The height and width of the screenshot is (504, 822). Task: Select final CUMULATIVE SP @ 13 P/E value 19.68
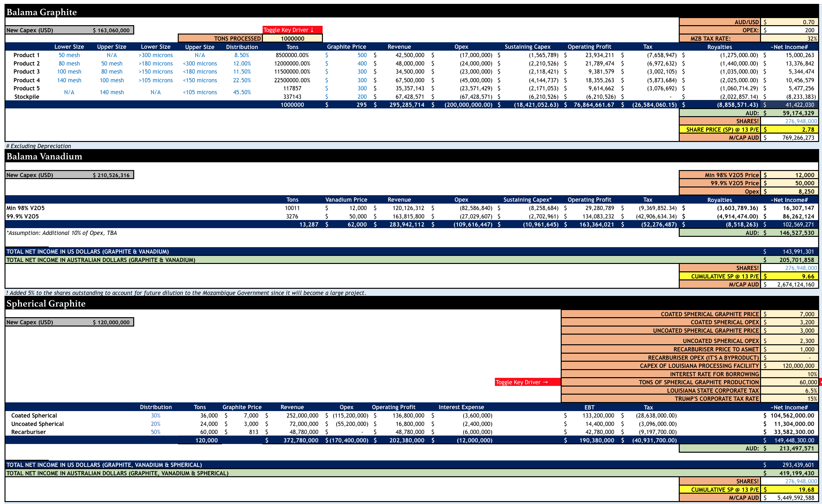(789, 489)
